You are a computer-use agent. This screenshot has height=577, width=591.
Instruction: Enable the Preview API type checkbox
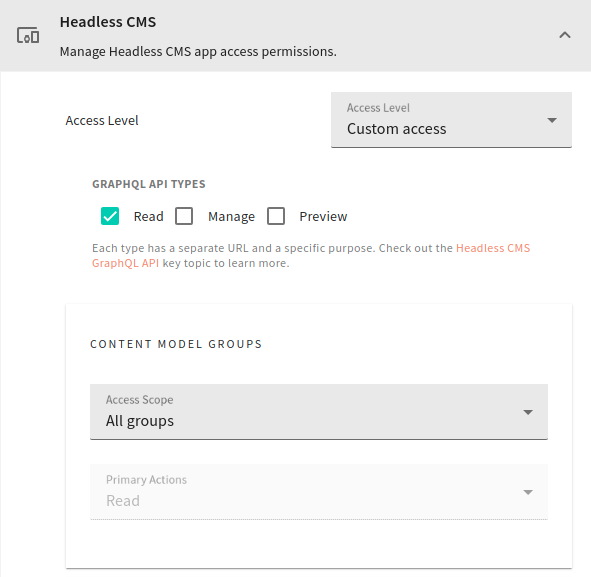(x=276, y=216)
